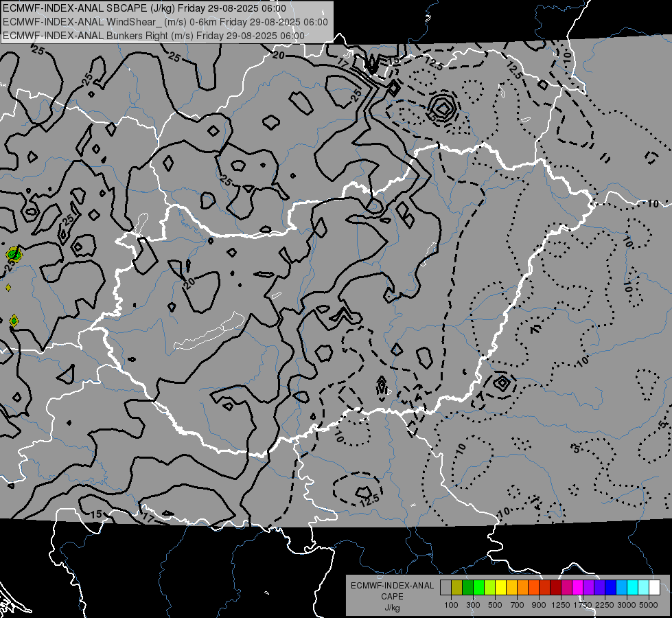Select the bright green legend swatch

[478, 588]
